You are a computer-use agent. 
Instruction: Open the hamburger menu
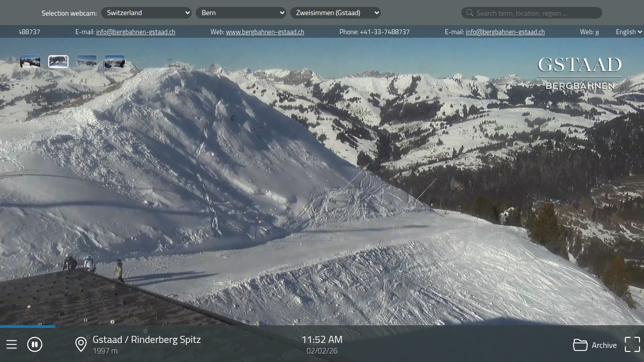click(x=12, y=344)
